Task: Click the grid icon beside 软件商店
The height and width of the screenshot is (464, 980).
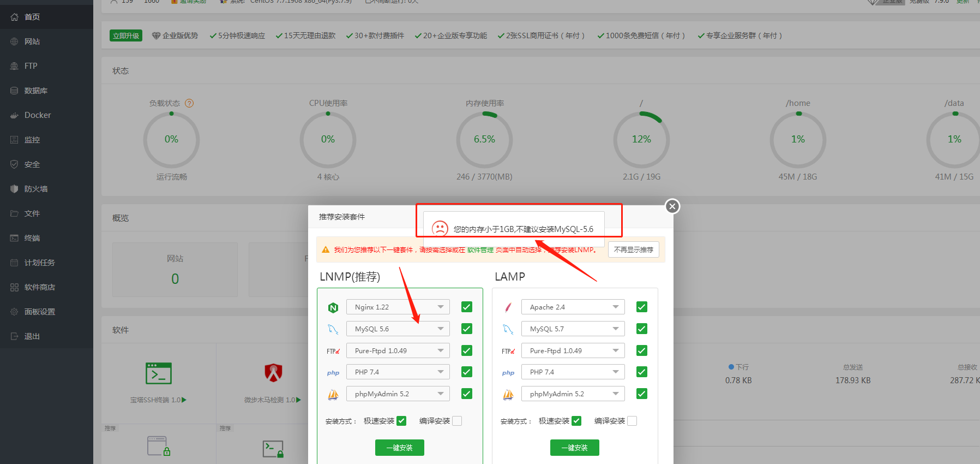Action: point(14,287)
